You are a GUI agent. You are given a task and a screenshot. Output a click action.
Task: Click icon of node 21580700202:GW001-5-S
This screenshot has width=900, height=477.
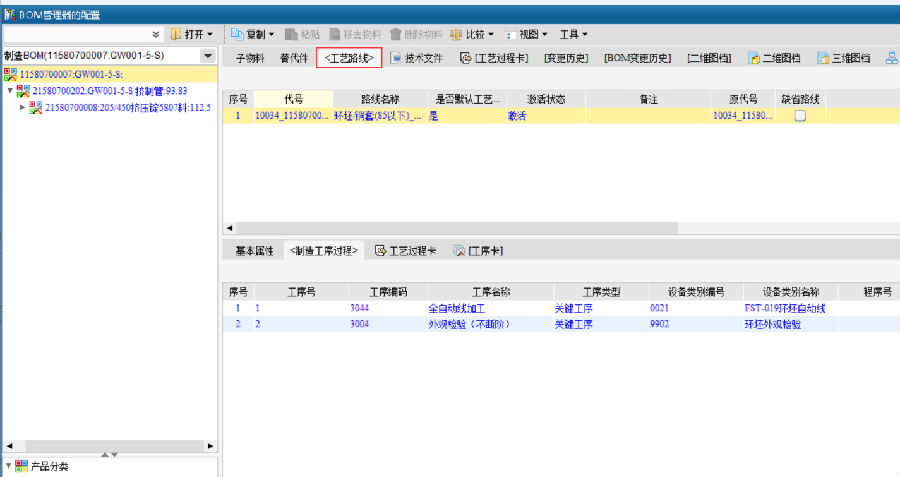click(23, 91)
